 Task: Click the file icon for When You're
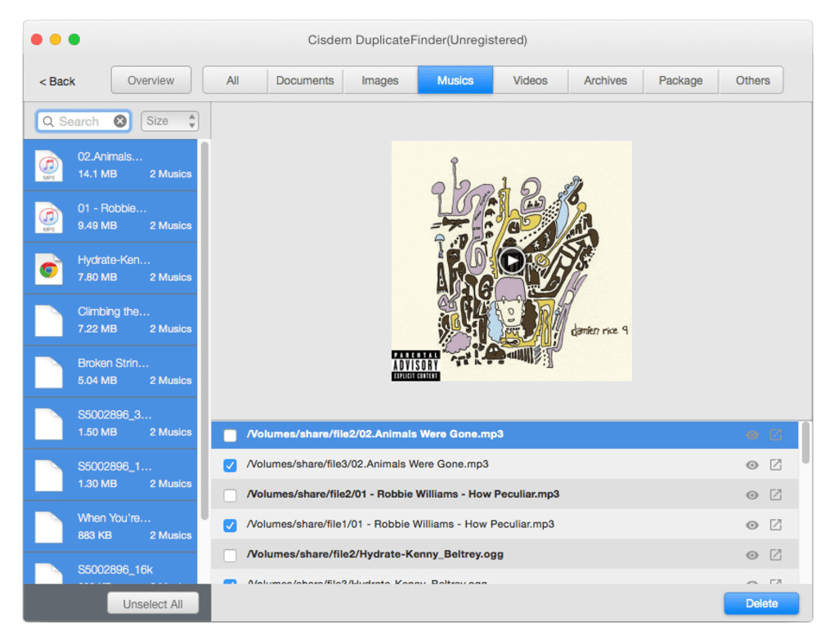(49, 526)
